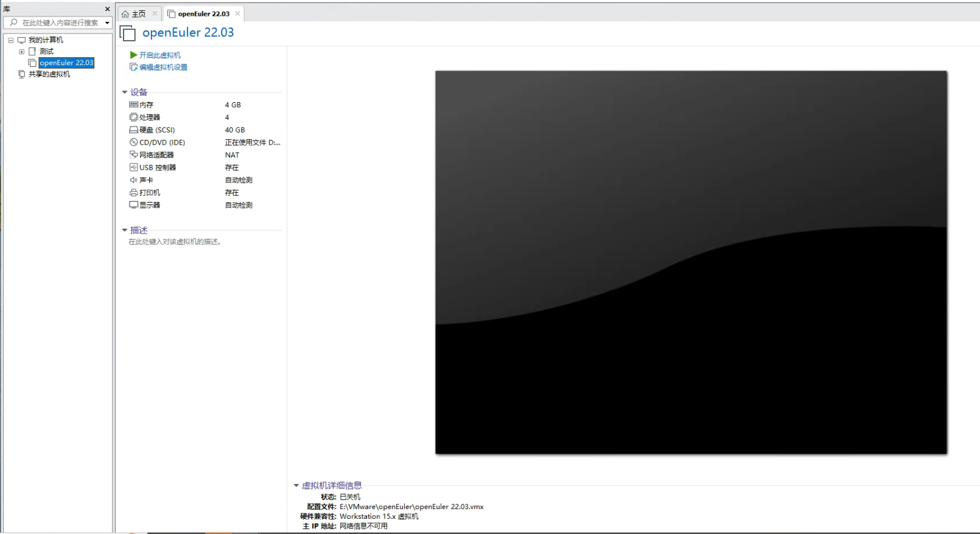Click the 测试 folder icon in library tree
Image resolution: width=980 pixels, height=534 pixels.
click(33, 51)
